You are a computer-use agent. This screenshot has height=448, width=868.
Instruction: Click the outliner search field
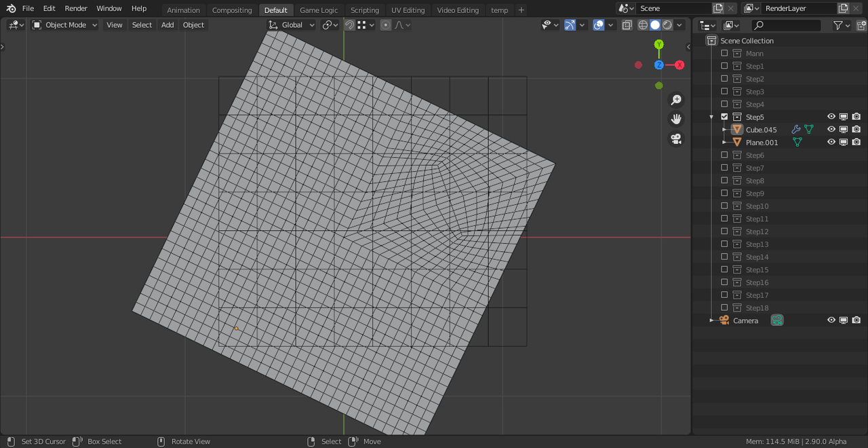tap(787, 25)
